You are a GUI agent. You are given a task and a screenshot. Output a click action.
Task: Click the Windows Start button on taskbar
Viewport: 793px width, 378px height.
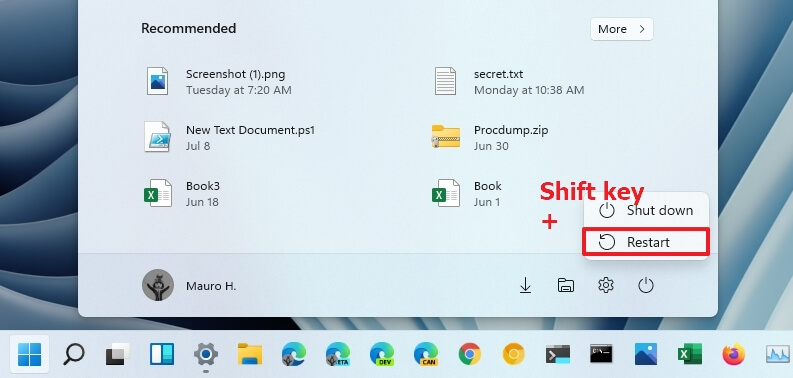[29, 354]
